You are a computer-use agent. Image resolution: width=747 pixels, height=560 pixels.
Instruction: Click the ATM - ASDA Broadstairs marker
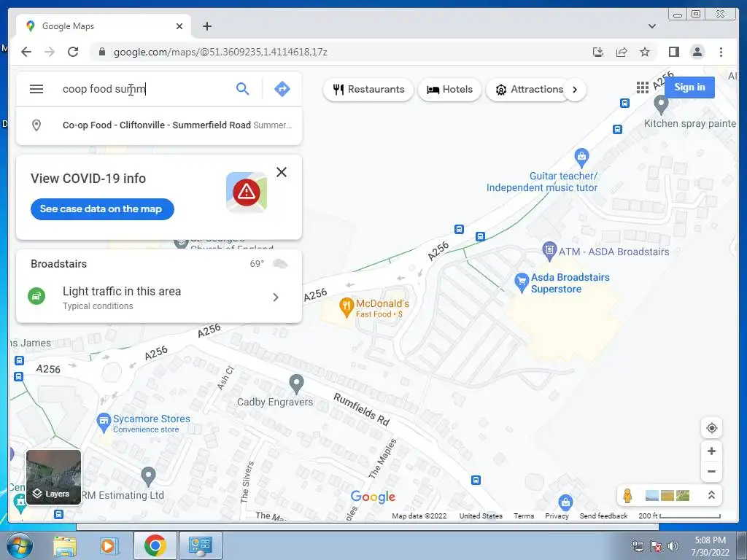pyautogui.click(x=549, y=251)
